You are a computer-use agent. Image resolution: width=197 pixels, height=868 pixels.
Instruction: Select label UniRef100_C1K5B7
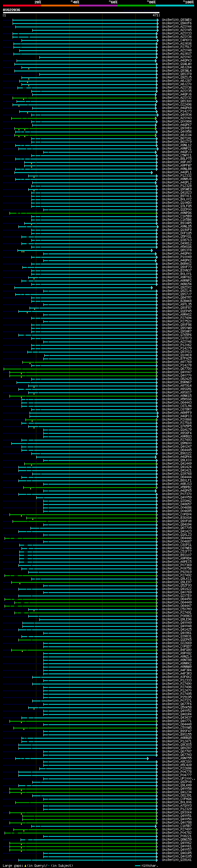177,826
